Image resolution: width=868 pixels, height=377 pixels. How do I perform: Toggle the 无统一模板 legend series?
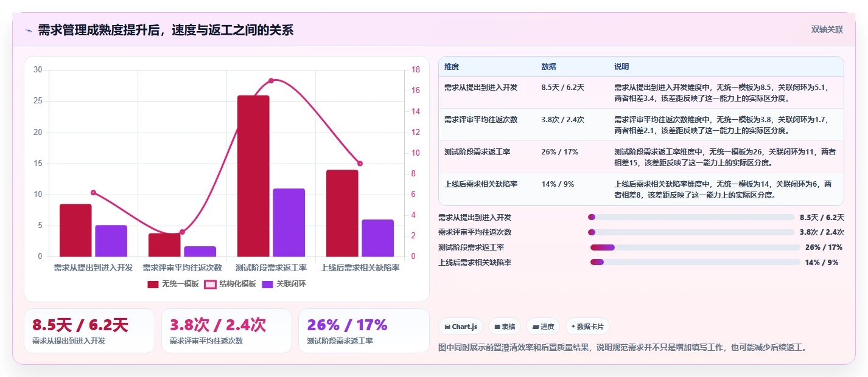(x=173, y=284)
